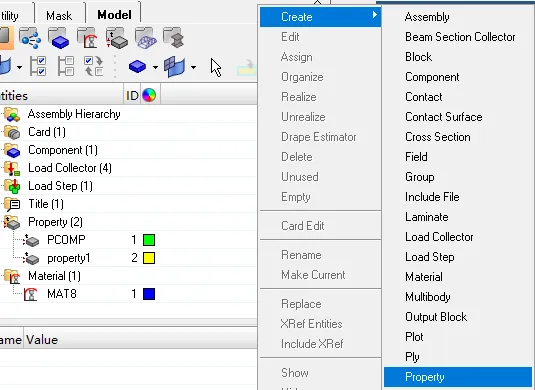Select the Model tab
The width and height of the screenshot is (535, 390).
pos(114,15)
